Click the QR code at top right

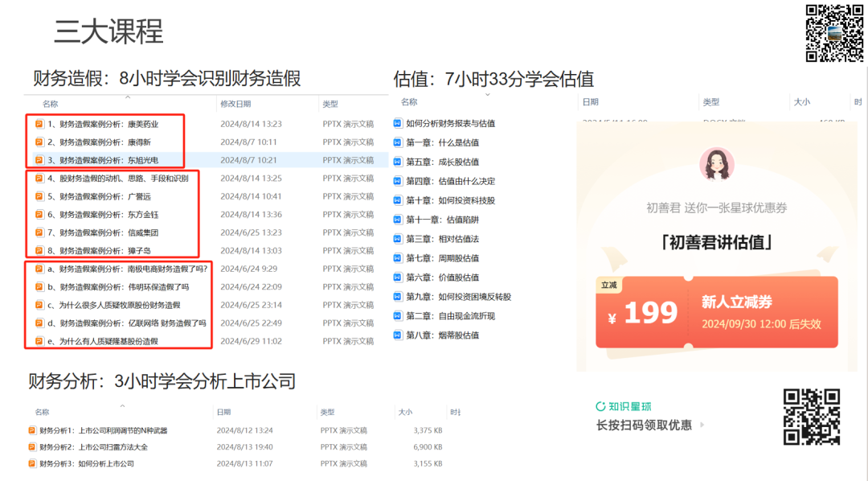[x=833, y=33]
